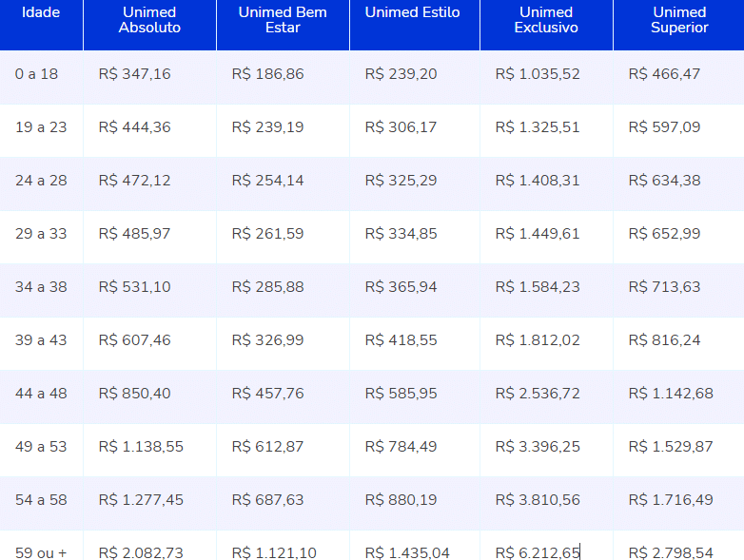Select the price R$ 285,88
Image resolution: width=744 pixels, height=560 pixels.
click(268, 287)
